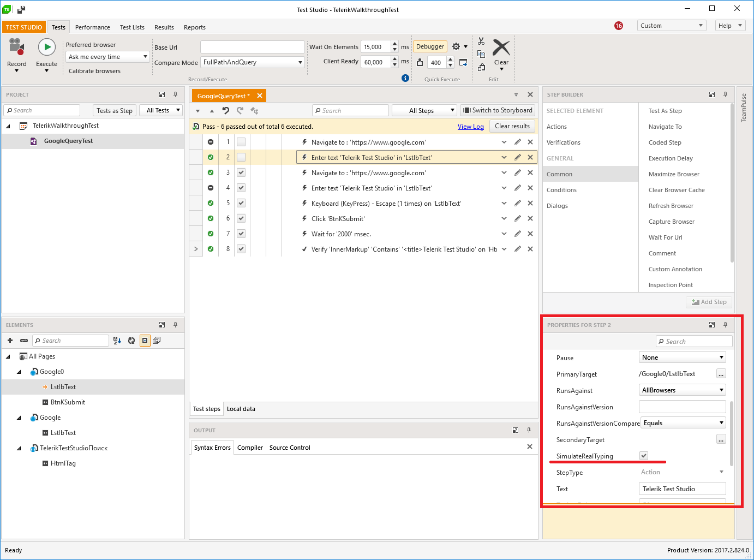
Task: Click the Undo arrow in test toolbar
Action: [226, 110]
